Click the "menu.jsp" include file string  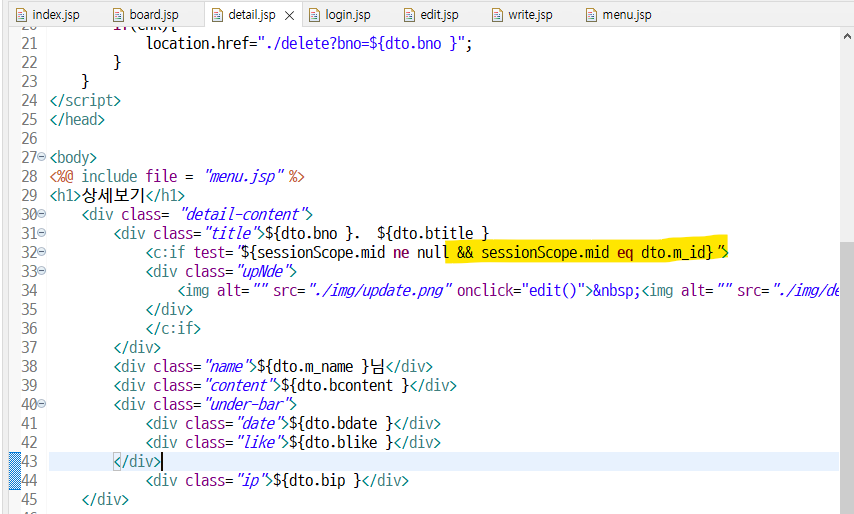coord(245,177)
